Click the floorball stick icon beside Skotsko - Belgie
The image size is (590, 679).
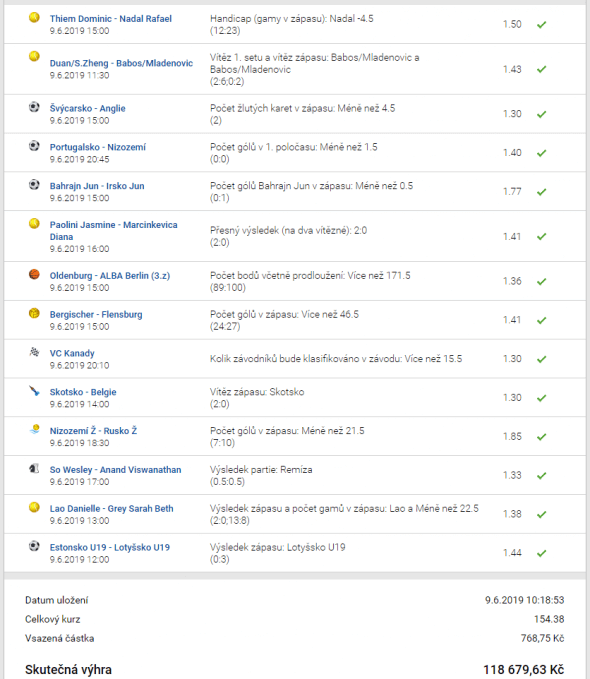point(34,391)
